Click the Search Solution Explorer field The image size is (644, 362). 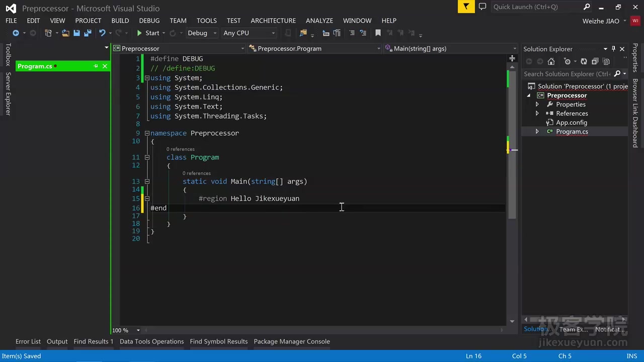pyautogui.click(x=567, y=74)
